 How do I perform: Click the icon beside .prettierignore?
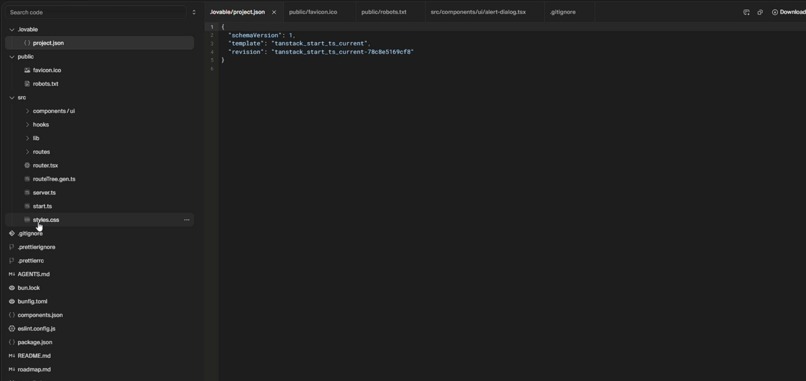click(x=12, y=247)
